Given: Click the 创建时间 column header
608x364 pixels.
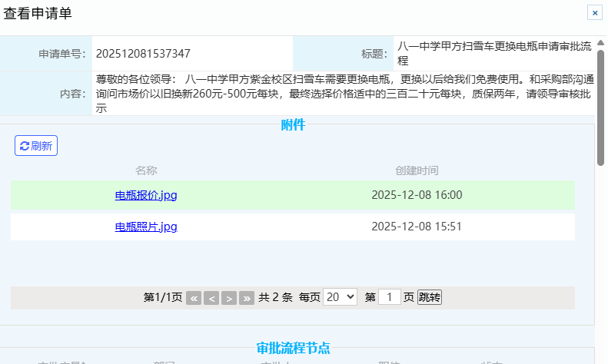Looking at the screenshot, I should 417,170.
